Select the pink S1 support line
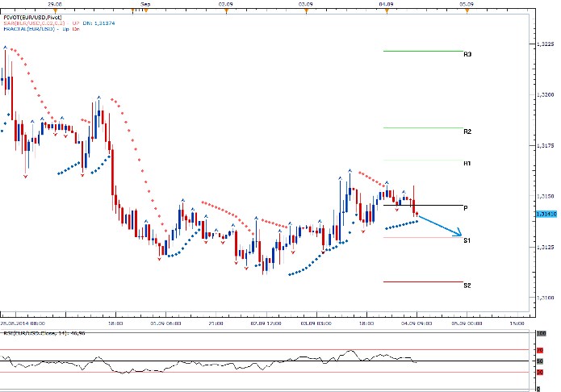This screenshot has width=561, height=392. pyautogui.click(x=423, y=237)
